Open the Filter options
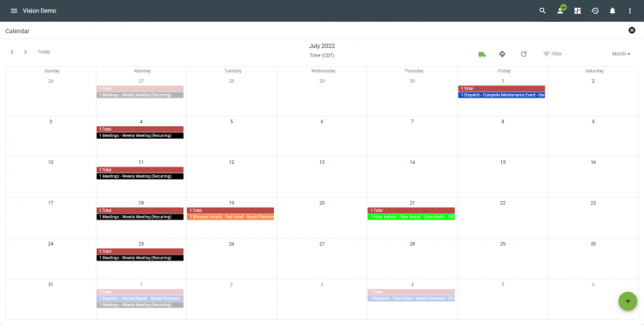Viewport: 644px width, 325px height. click(553, 54)
